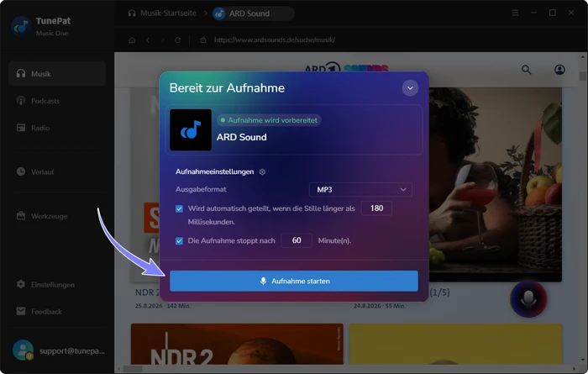Click the headphones icon next to Musik

[x=21, y=73]
